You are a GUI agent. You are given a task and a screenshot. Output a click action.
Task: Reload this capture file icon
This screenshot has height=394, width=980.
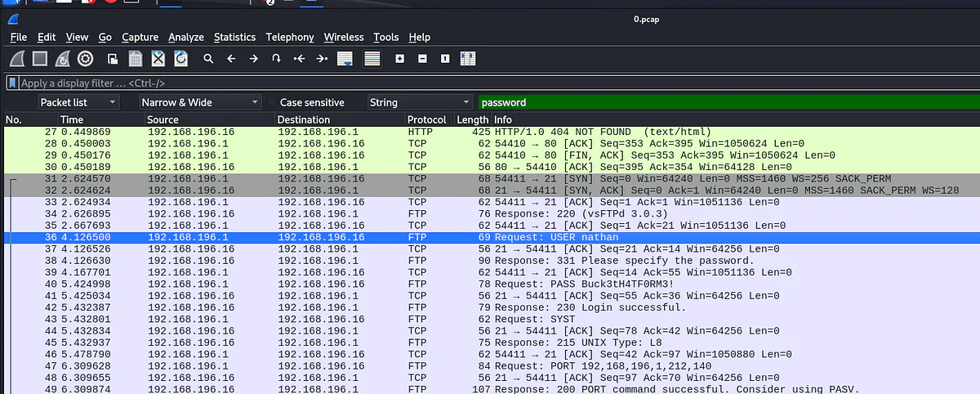pos(180,59)
